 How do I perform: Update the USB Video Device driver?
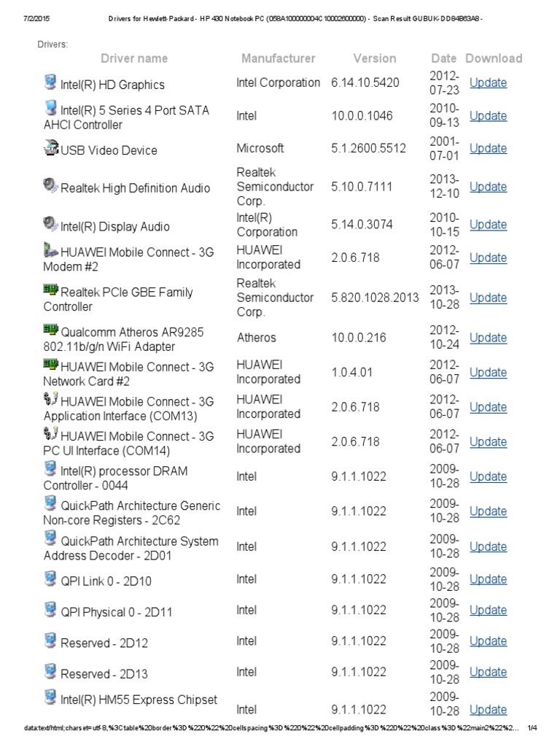pyautogui.click(x=488, y=148)
